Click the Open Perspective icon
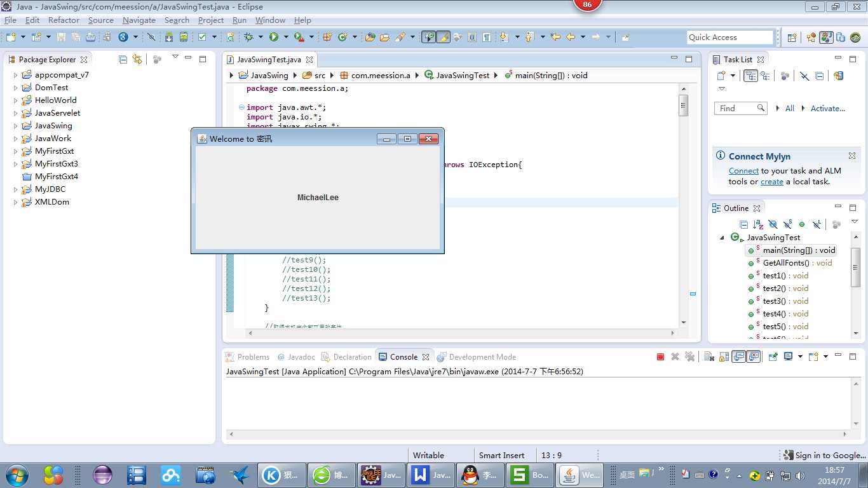Image resolution: width=868 pixels, height=488 pixels. coord(792,37)
